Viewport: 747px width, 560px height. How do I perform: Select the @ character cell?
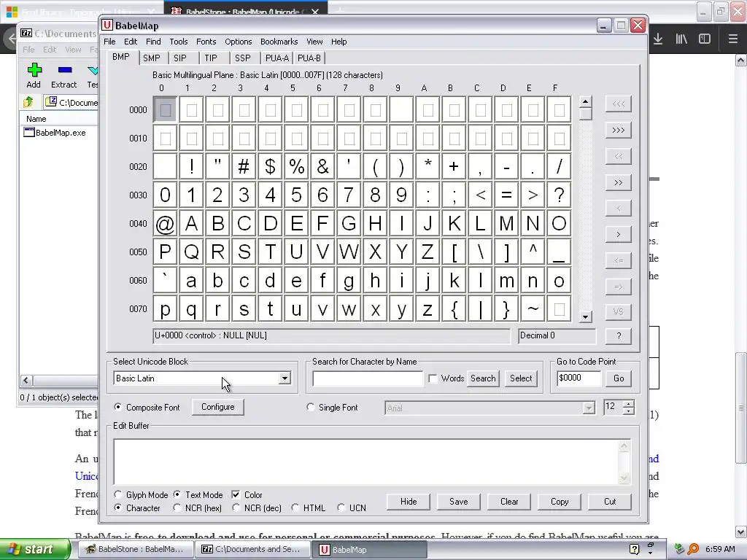165,223
